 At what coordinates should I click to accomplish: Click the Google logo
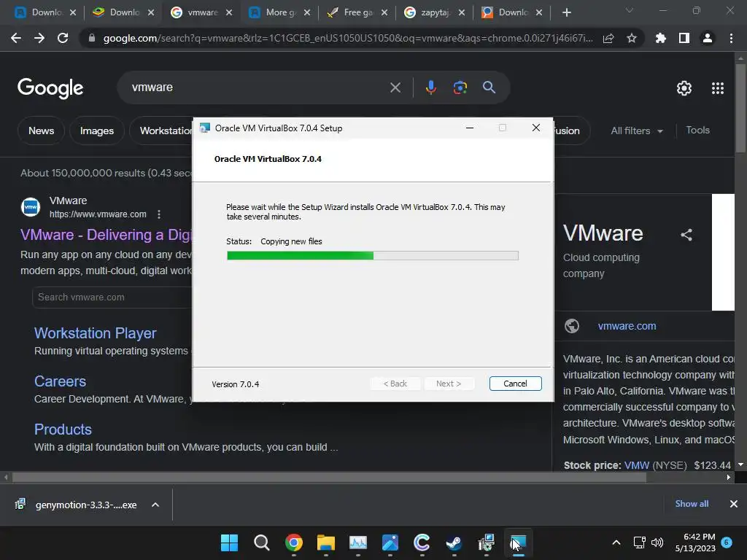pos(50,88)
